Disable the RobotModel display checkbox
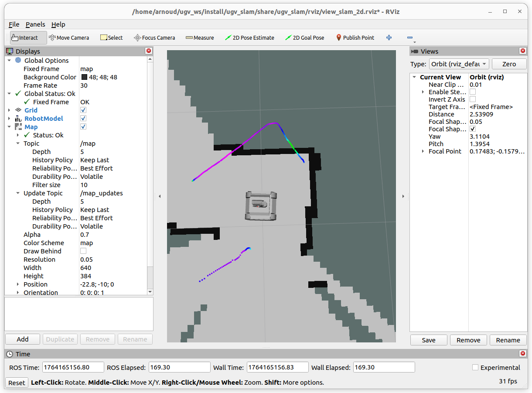The image size is (532, 393). (83, 119)
